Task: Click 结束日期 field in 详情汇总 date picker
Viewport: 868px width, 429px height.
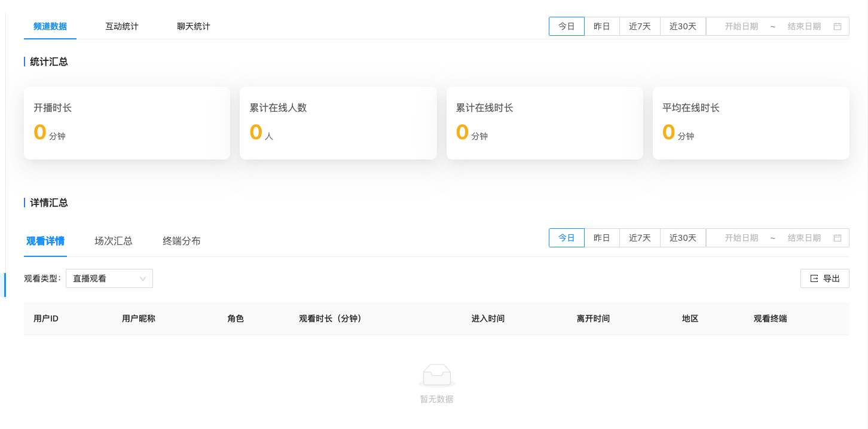Action: [804, 238]
